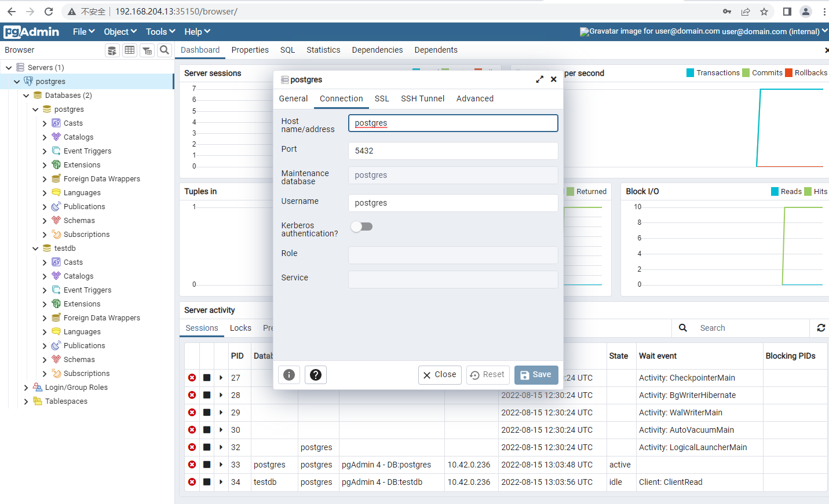This screenshot has width=829, height=504.
Task: Terminate session for PID 27
Action: click(192, 378)
